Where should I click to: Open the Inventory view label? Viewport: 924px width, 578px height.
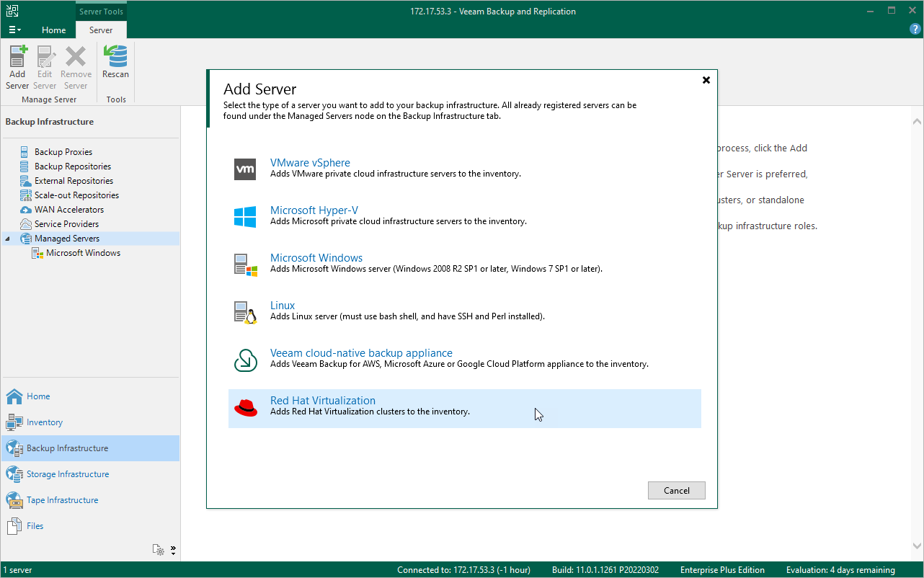click(x=45, y=422)
